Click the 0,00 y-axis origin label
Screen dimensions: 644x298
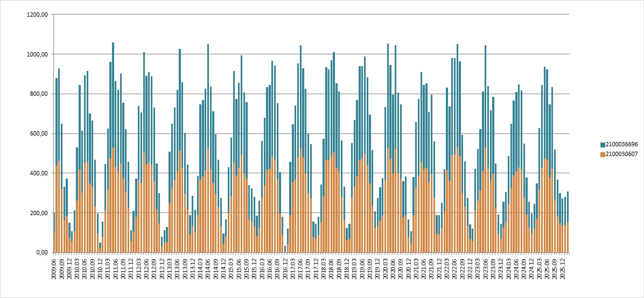(41, 252)
